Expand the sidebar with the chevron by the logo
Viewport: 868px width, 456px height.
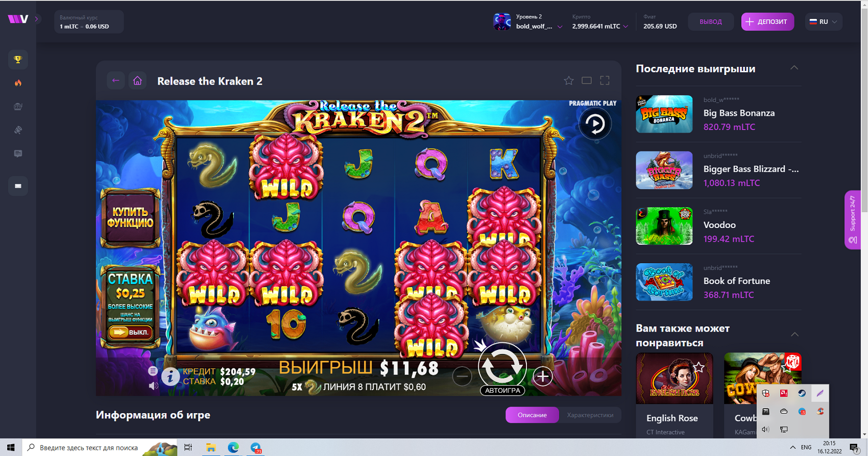(36, 19)
